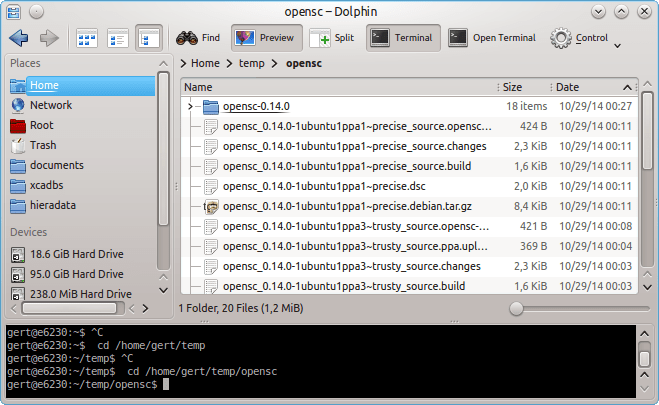Click the Places horizontal scrollbar thumb
This screenshot has width=659, height=405.
point(70,309)
